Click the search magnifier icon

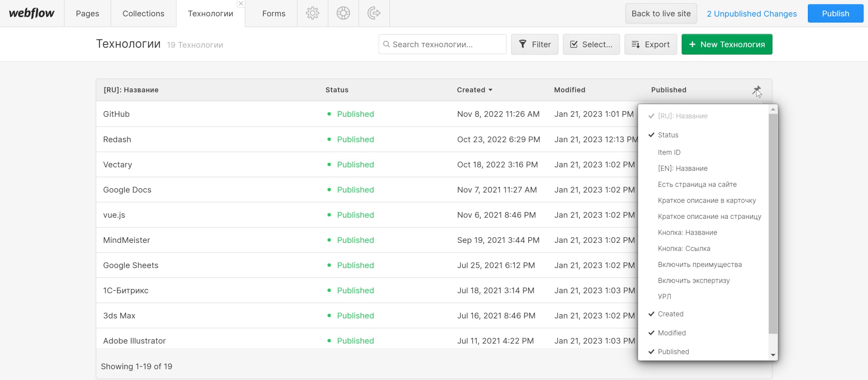[386, 44]
